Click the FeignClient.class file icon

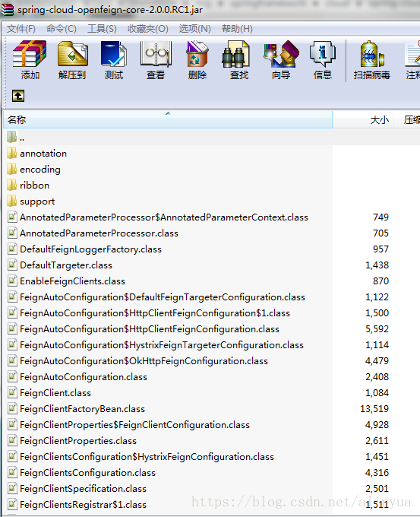pos(12,392)
